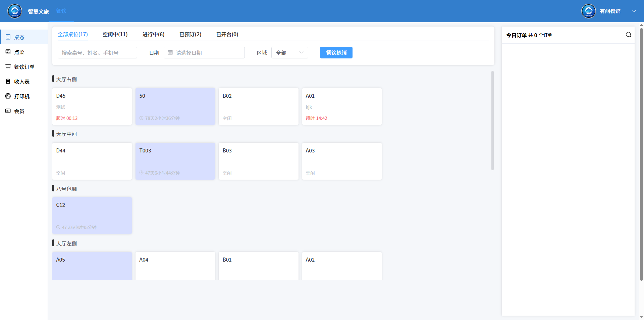Click the 桌态 sidebar icon

tap(8, 37)
